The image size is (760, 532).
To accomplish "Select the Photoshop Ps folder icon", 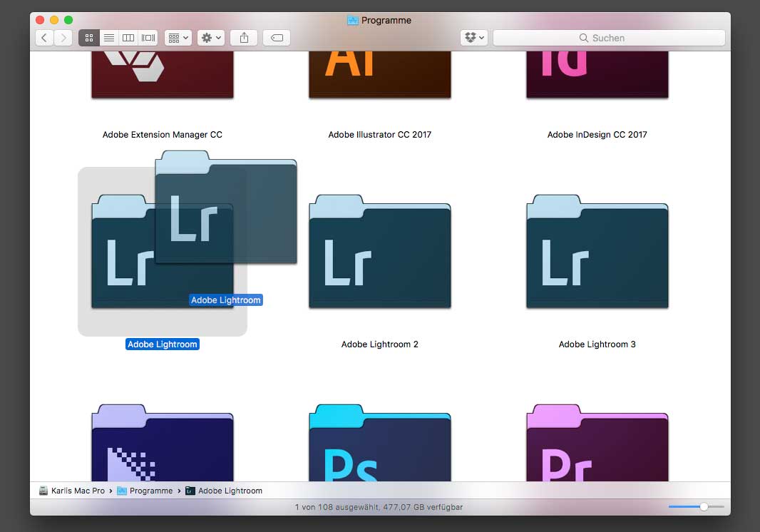I will 380,443.
